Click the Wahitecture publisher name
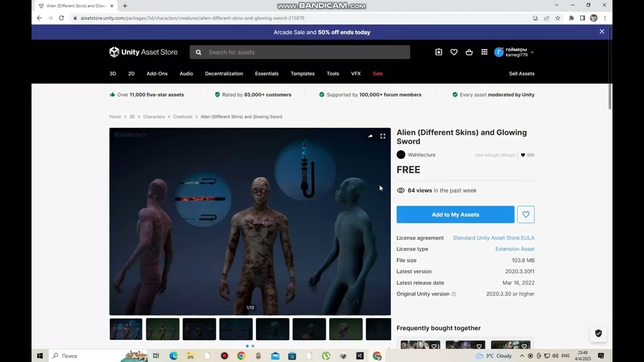 click(422, 155)
